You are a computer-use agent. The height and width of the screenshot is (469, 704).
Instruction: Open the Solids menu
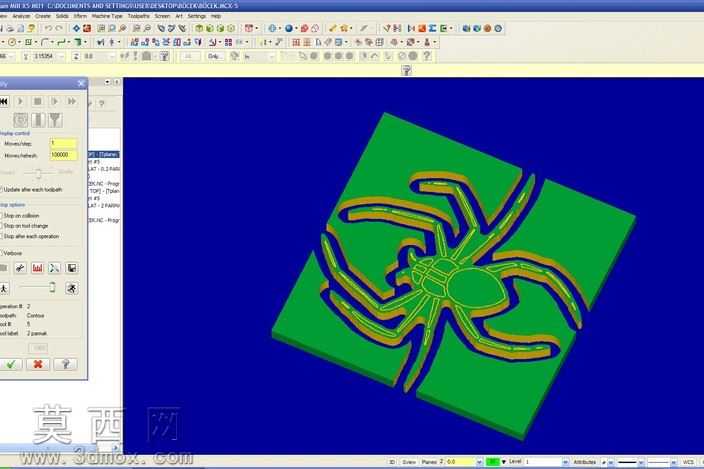click(62, 16)
